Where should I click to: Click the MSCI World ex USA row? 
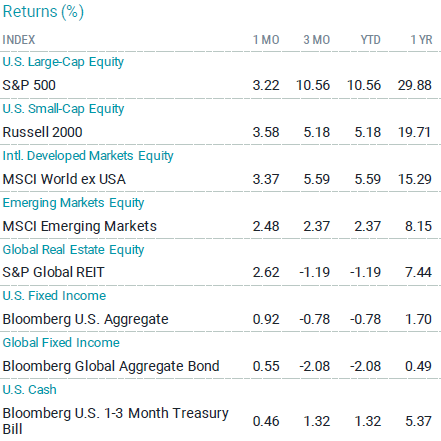pos(220,179)
